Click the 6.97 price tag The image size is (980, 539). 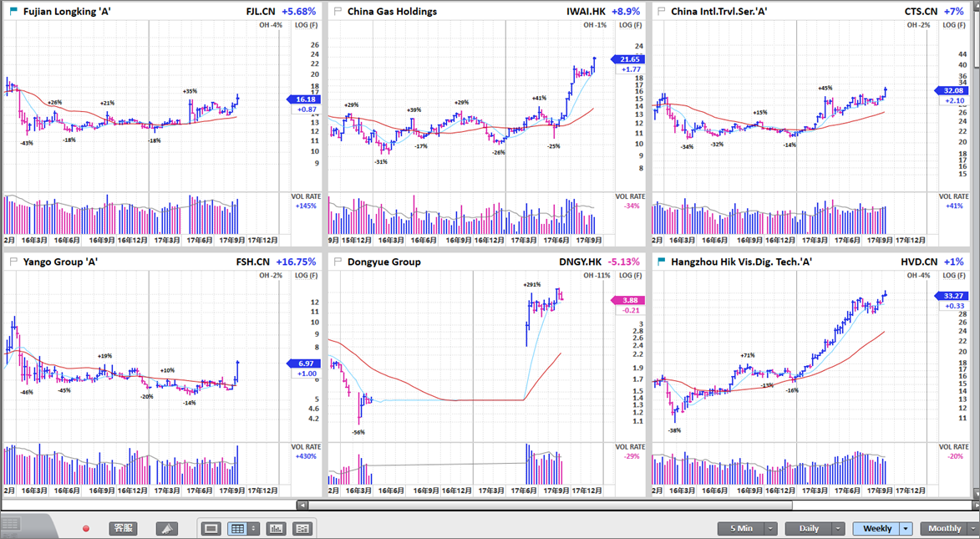click(303, 364)
